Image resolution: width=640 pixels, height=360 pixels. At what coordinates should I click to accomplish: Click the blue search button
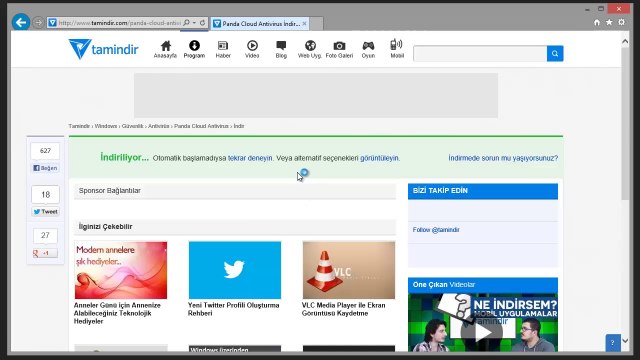[x=555, y=53]
